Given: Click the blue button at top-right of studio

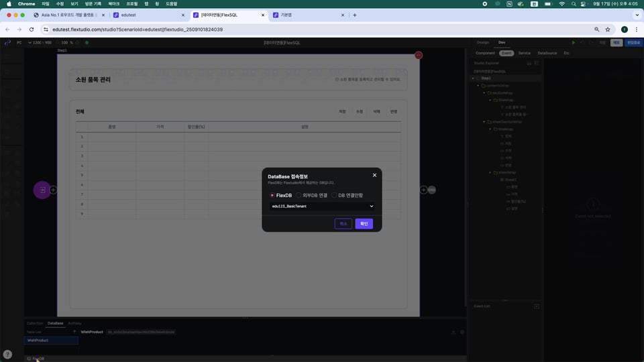Looking at the screenshot, I should pyautogui.click(x=633, y=42).
